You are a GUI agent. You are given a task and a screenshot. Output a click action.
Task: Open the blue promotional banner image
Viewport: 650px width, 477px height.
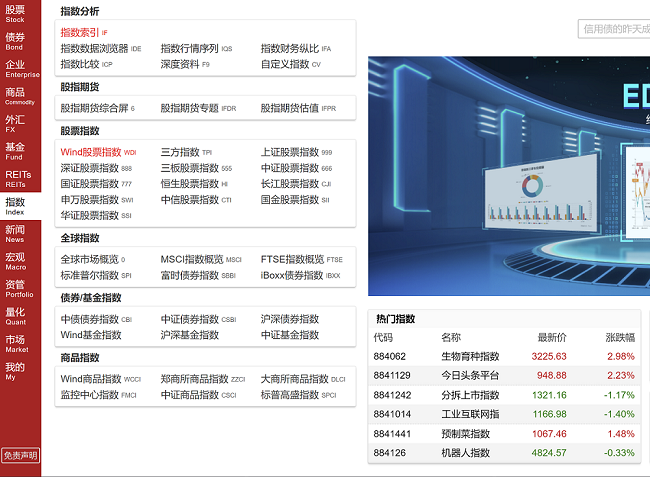[x=509, y=176]
